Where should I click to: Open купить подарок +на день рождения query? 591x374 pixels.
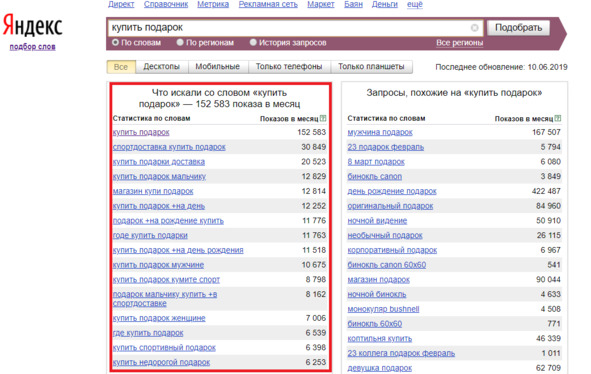[178, 250]
